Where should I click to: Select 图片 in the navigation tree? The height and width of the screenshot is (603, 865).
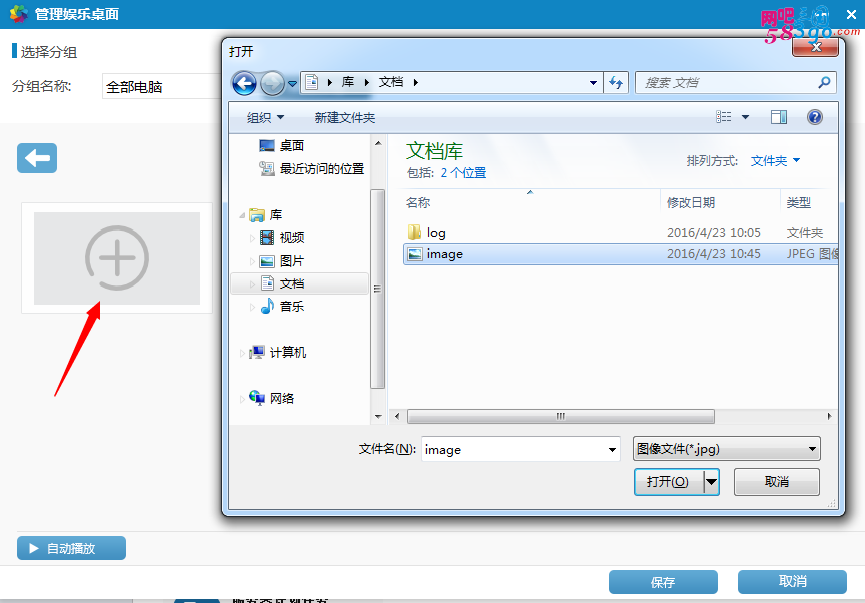point(291,261)
